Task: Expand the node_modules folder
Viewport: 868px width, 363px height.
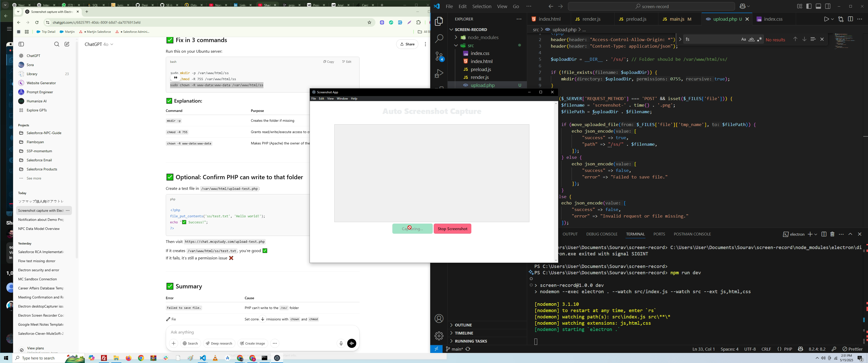Action: 483,37
